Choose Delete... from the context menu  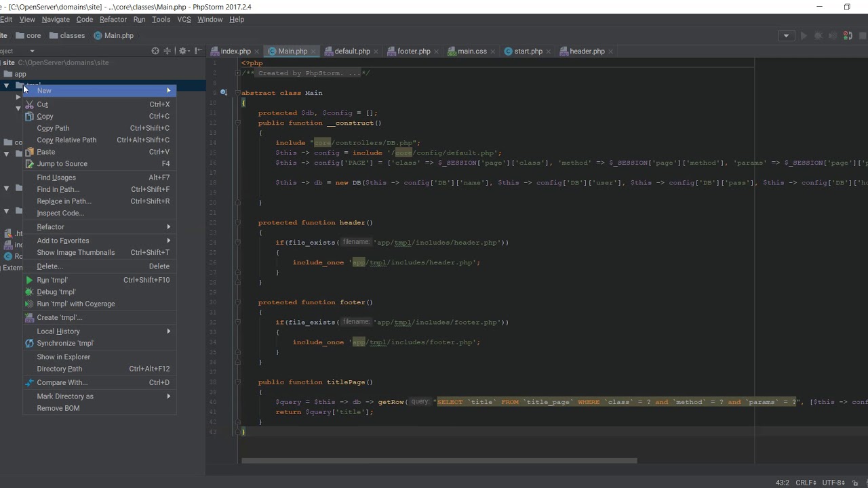100,266
